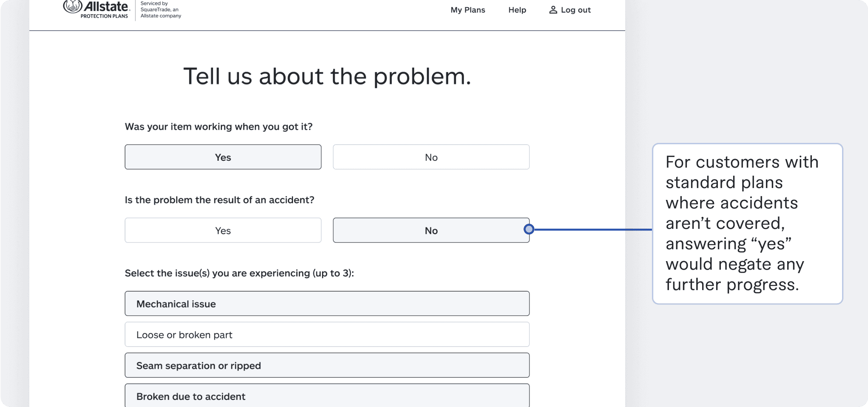Open the My Plans menu
The width and height of the screenshot is (868, 407).
click(x=468, y=10)
